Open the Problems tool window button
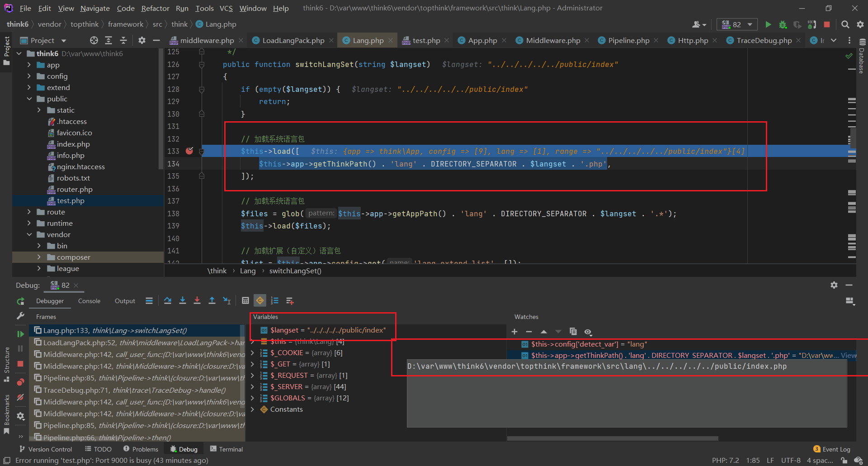Image resolution: width=868 pixels, height=466 pixels. tap(141, 449)
